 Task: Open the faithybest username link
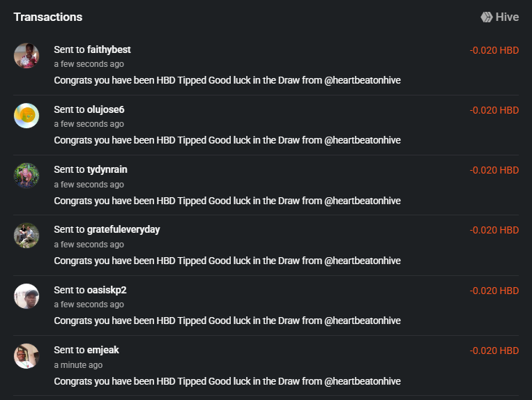[x=109, y=49]
